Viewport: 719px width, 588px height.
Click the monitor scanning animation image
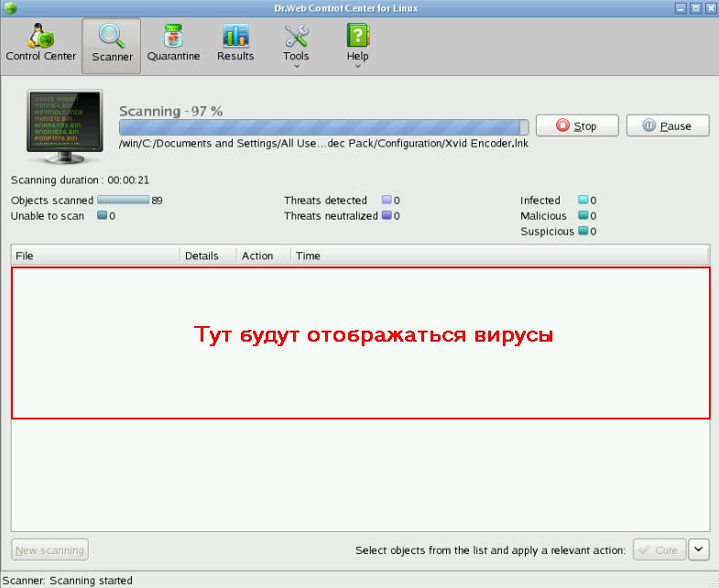65,126
